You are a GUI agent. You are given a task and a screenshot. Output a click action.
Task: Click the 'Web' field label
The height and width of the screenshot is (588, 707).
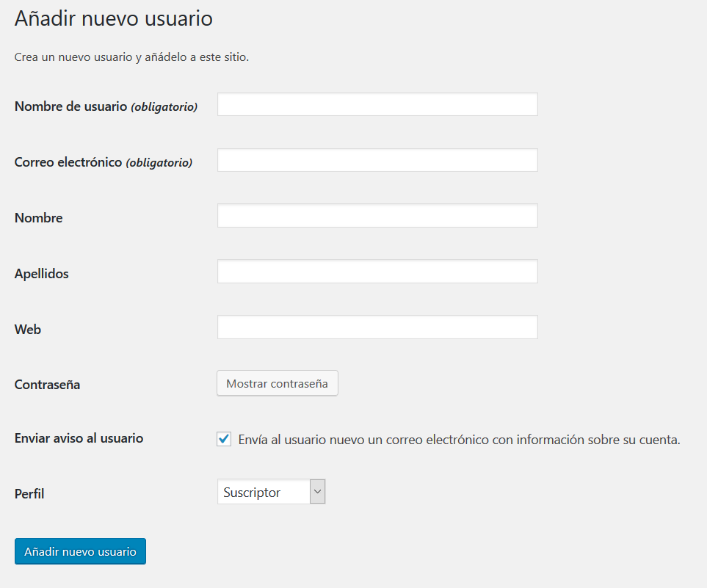28,330
